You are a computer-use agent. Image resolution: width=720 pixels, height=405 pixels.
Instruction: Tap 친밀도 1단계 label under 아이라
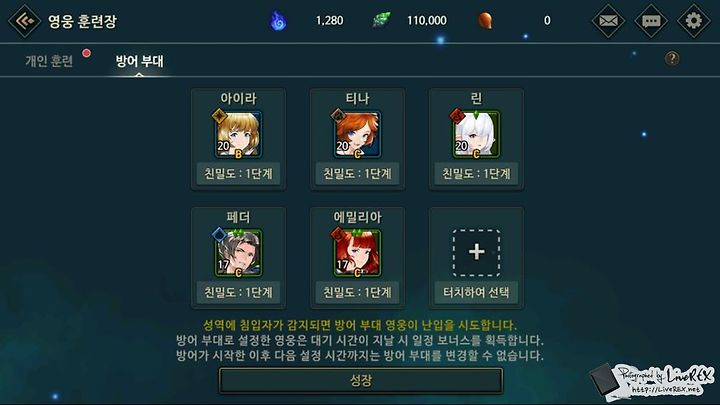click(238, 174)
